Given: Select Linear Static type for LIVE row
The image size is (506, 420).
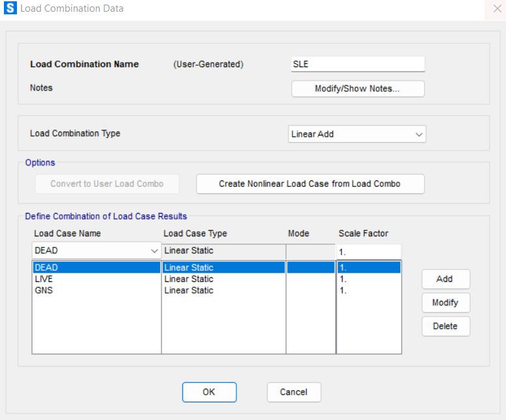Looking at the screenshot, I should pos(189,279).
